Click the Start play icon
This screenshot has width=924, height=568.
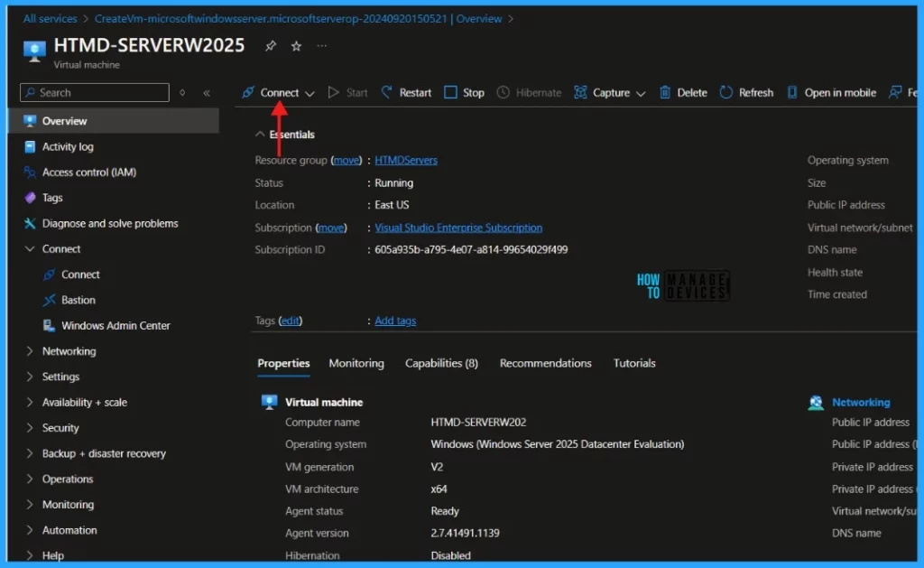click(x=334, y=92)
